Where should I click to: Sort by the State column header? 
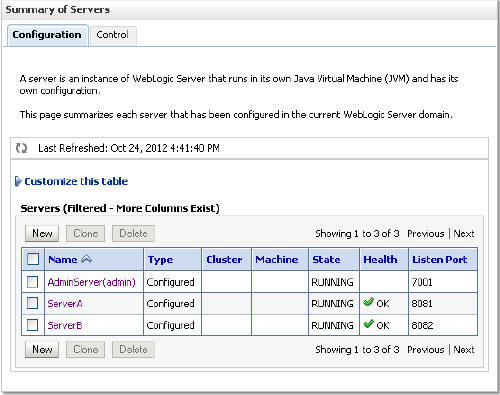pos(326,259)
